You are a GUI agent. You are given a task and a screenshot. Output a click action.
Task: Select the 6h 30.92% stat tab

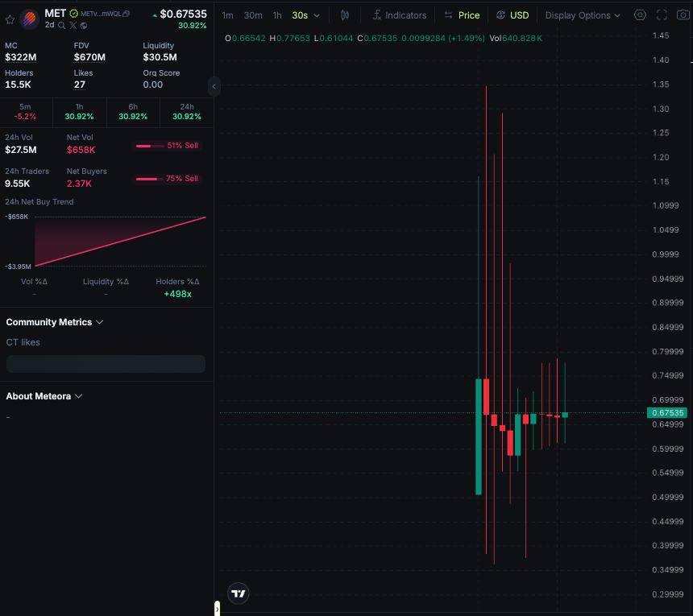click(133, 112)
